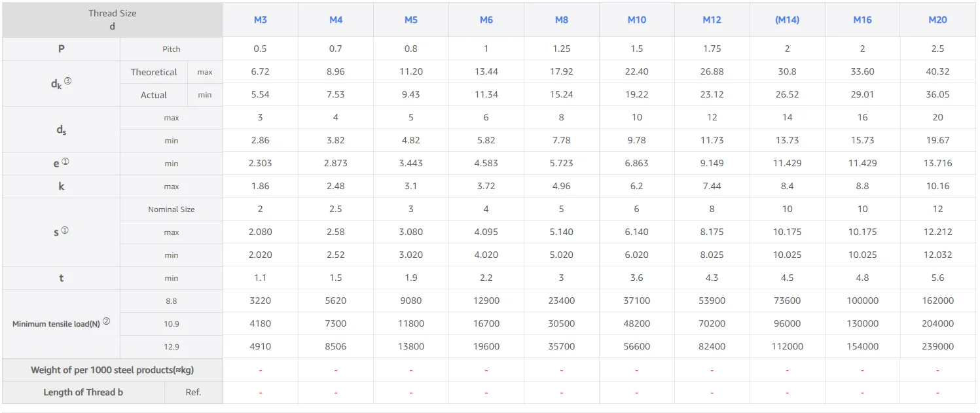Click the ds row label
The height and width of the screenshot is (413, 980).
[62, 129]
